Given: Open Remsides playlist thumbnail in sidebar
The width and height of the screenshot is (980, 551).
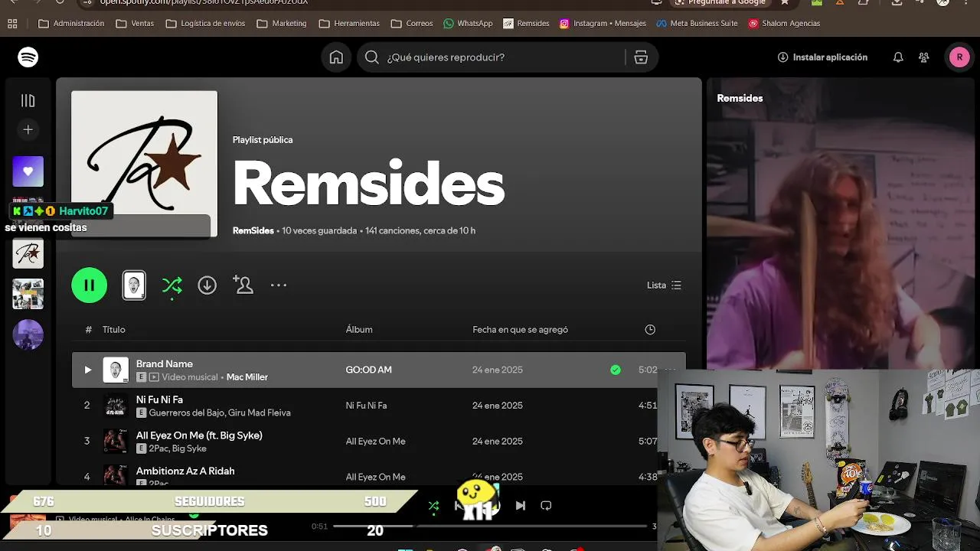Looking at the screenshot, I should [x=28, y=253].
